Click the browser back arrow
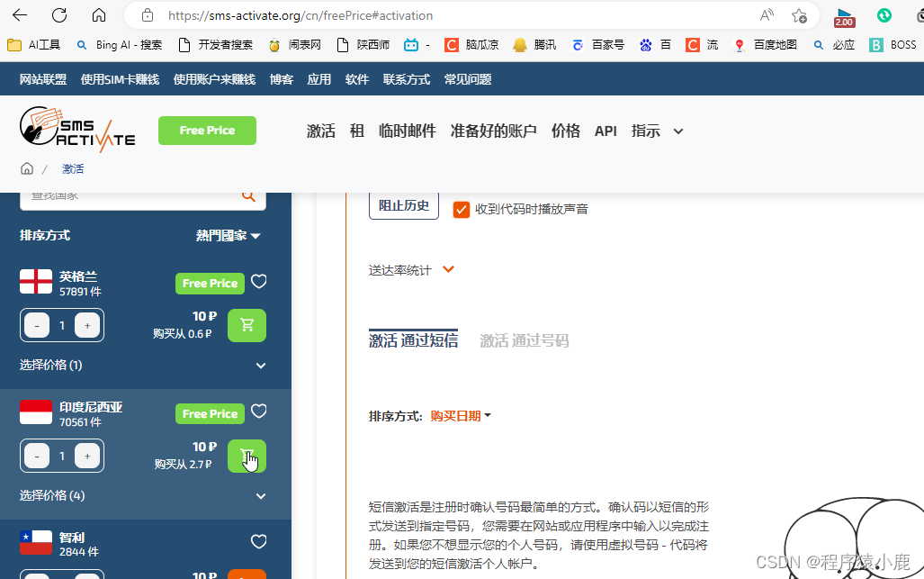The image size is (924, 579). (x=20, y=15)
